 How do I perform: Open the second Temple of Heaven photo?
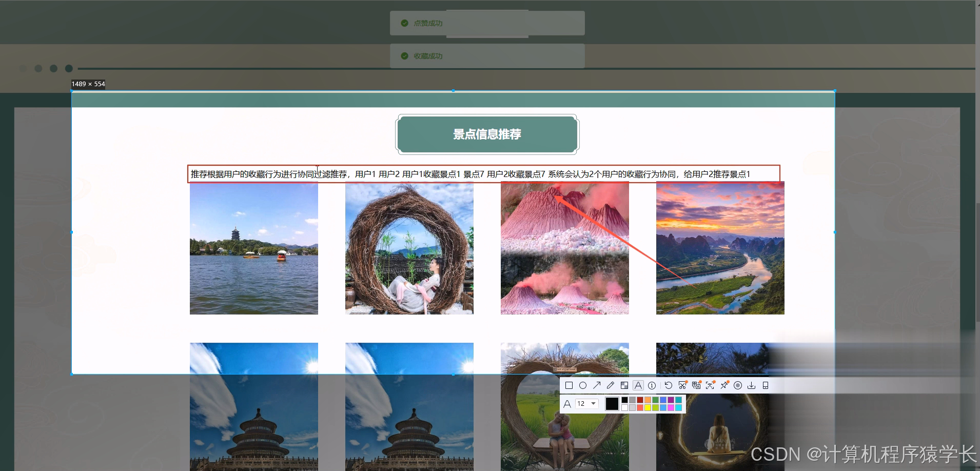(409, 407)
